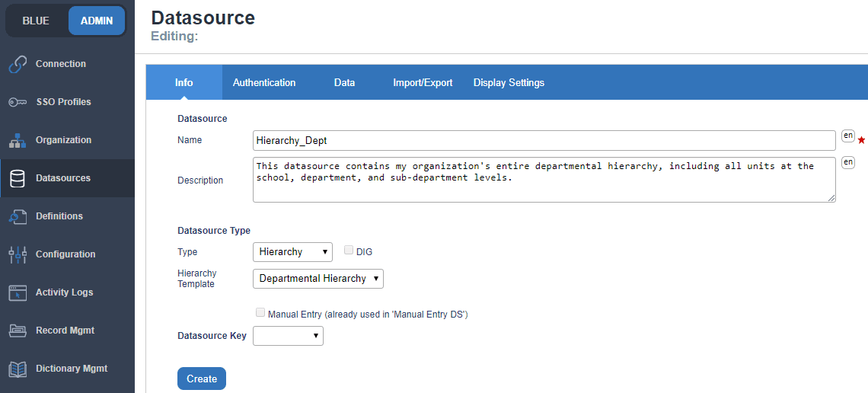Click the Name field containing Hierarchy_Dept
The width and height of the screenshot is (868, 393).
coord(544,141)
